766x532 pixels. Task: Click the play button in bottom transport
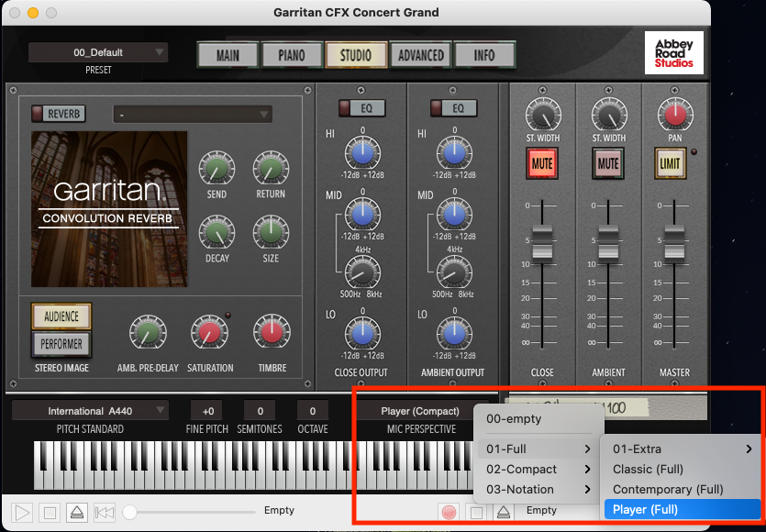click(x=24, y=512)
